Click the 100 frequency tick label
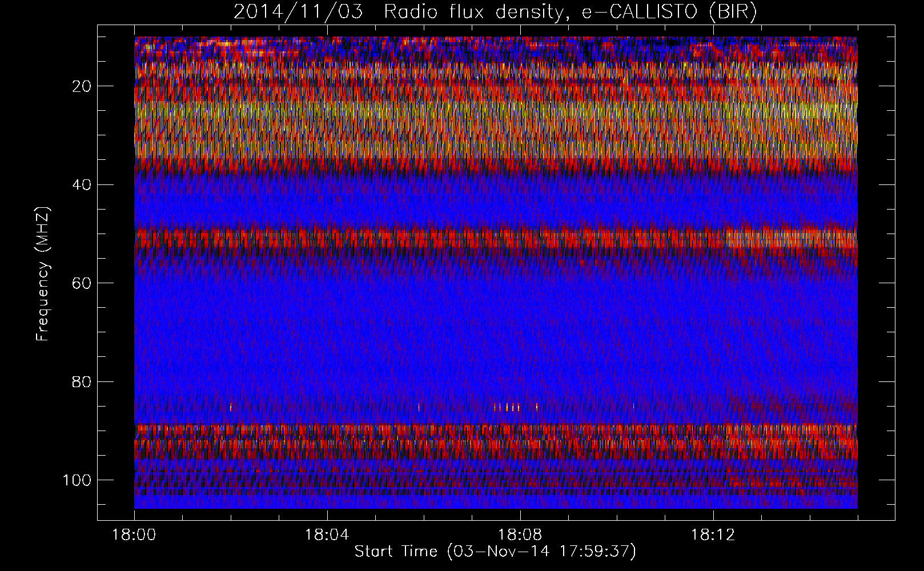The height and width of the screenshot is (571, 924). click(76, 480)
